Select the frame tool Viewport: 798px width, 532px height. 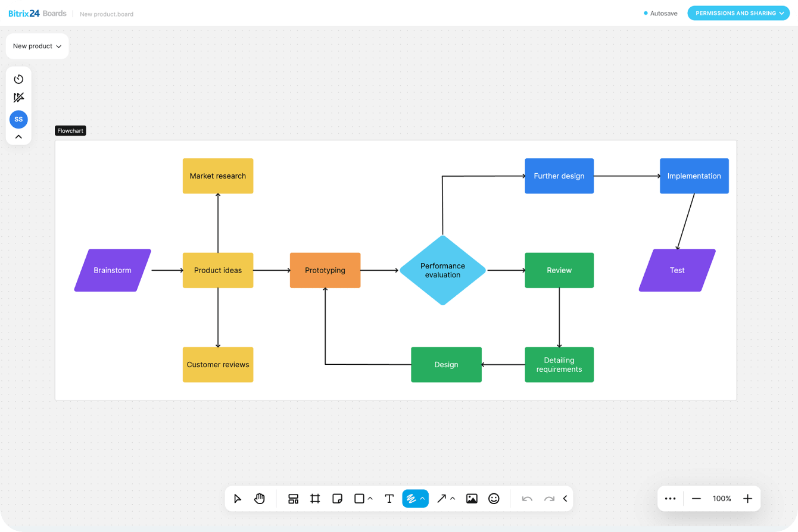(x=315, y=499)
